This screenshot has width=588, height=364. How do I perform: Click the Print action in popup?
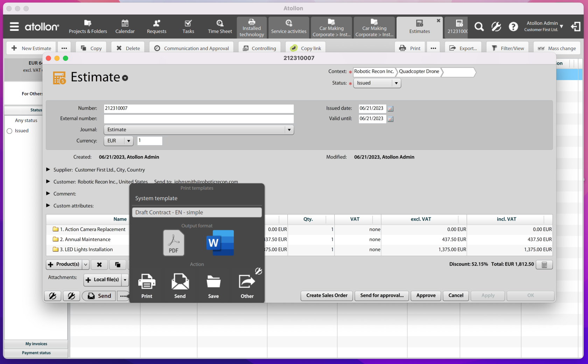pos(147,286)
